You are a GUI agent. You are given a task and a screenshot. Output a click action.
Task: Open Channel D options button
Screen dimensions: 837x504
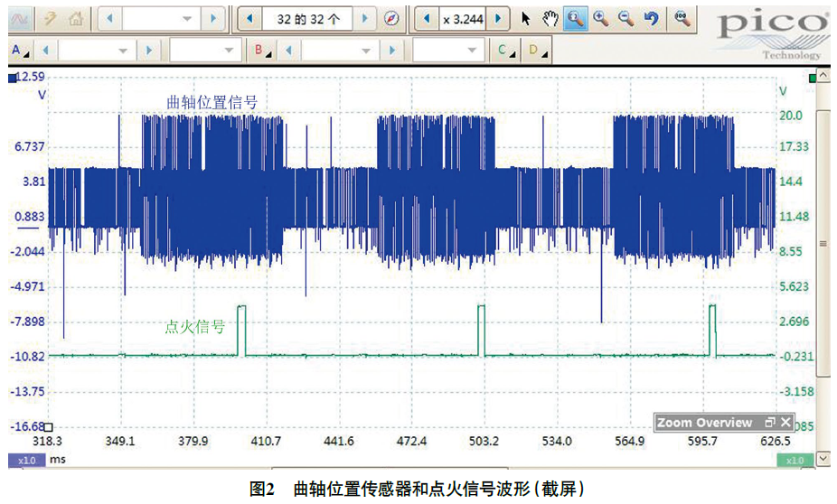[x=537, y=51]
